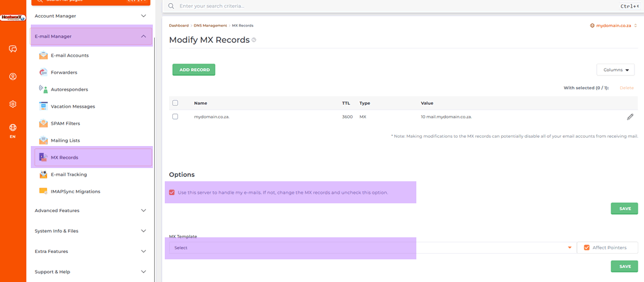The image size is (644, 282).
Task: Open the chat messages icon in orange sidebar
Action: [13, 49]
